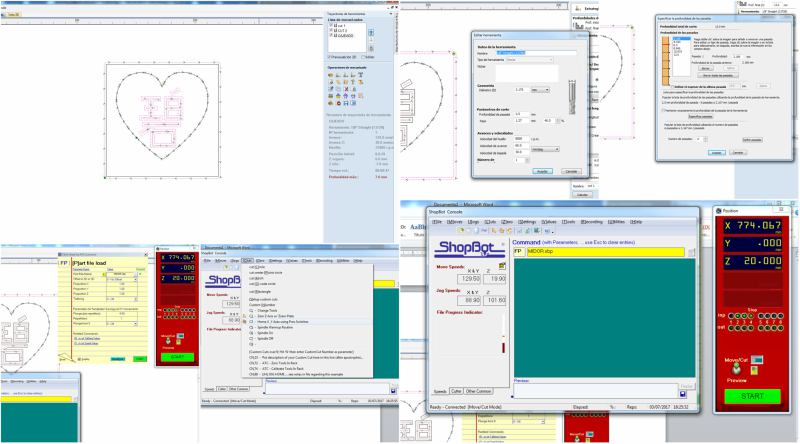The width and height of the screenshot is (800, 444).
Task: Adjust 'Número de pasadas' stepper in passes dialog
Action: (x=705, y=139)
